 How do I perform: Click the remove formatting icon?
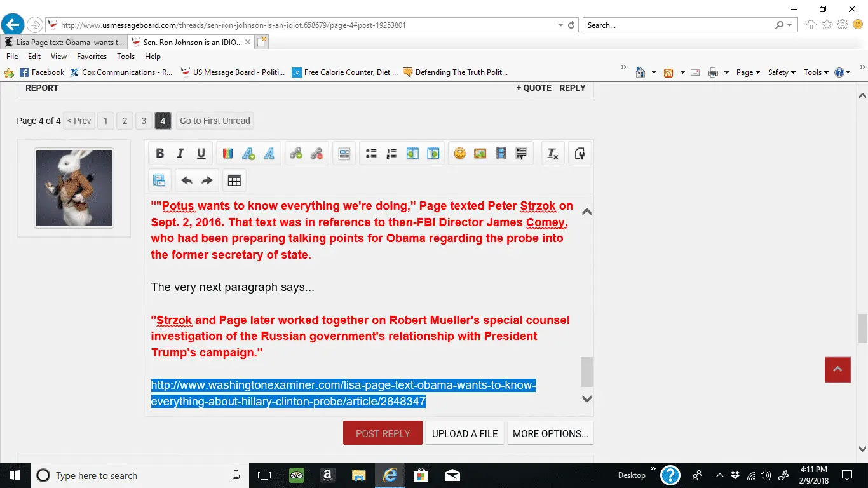tap(552, 154)
